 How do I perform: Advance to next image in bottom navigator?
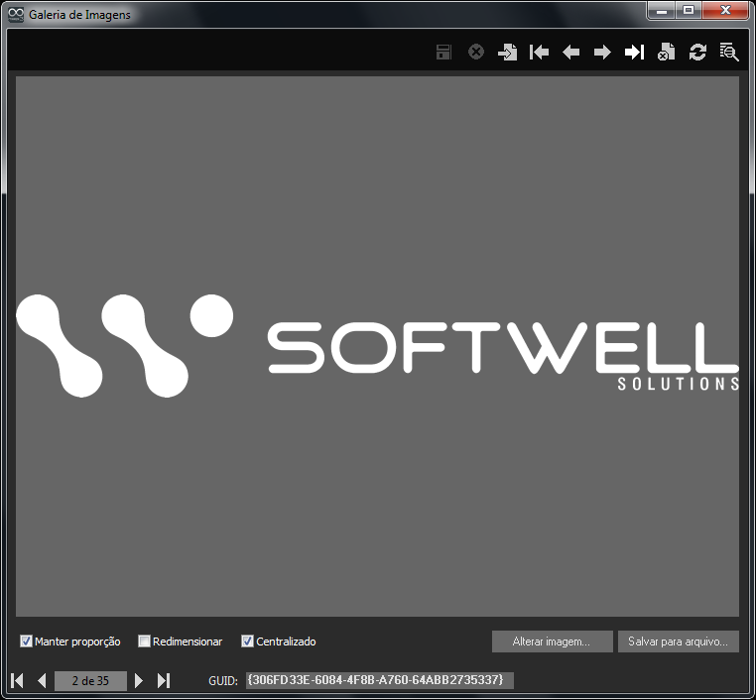point(139,680)
